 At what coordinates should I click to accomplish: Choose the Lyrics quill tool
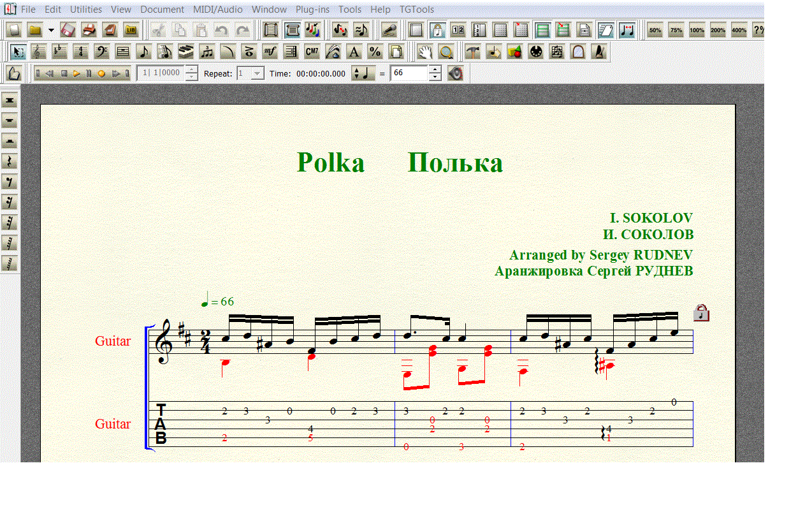[x=332, y=52]
